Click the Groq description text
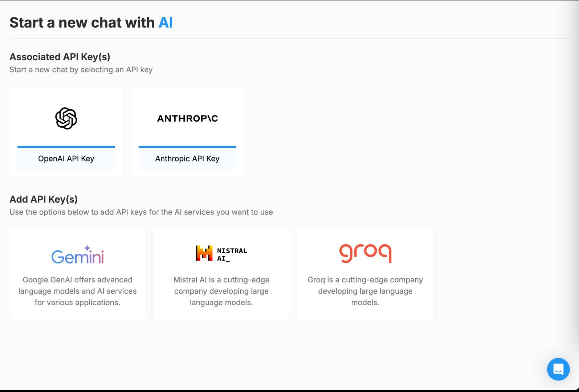The width and height of the screenshot is (579, 392). tap(365, 291)
